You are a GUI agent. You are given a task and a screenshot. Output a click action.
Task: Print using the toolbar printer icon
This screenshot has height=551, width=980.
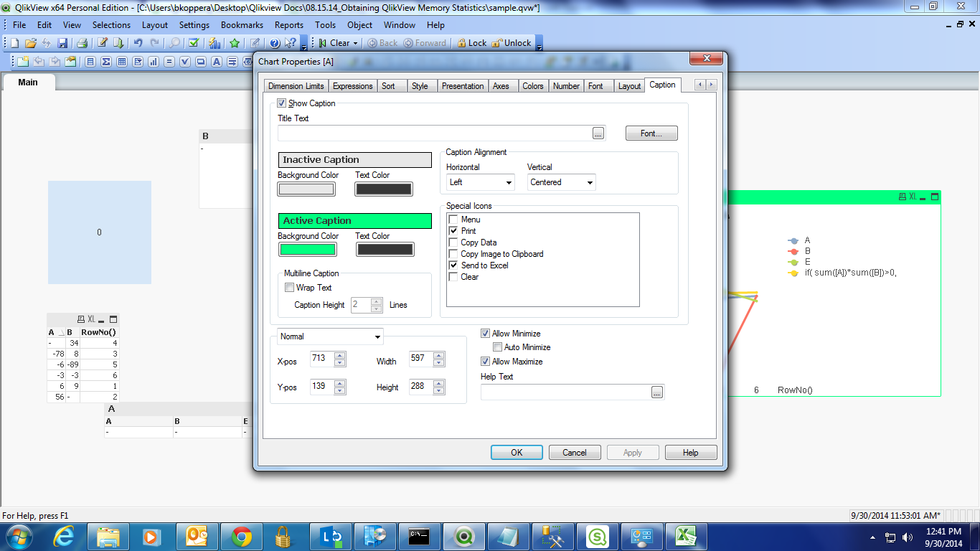tap(82, 43)
